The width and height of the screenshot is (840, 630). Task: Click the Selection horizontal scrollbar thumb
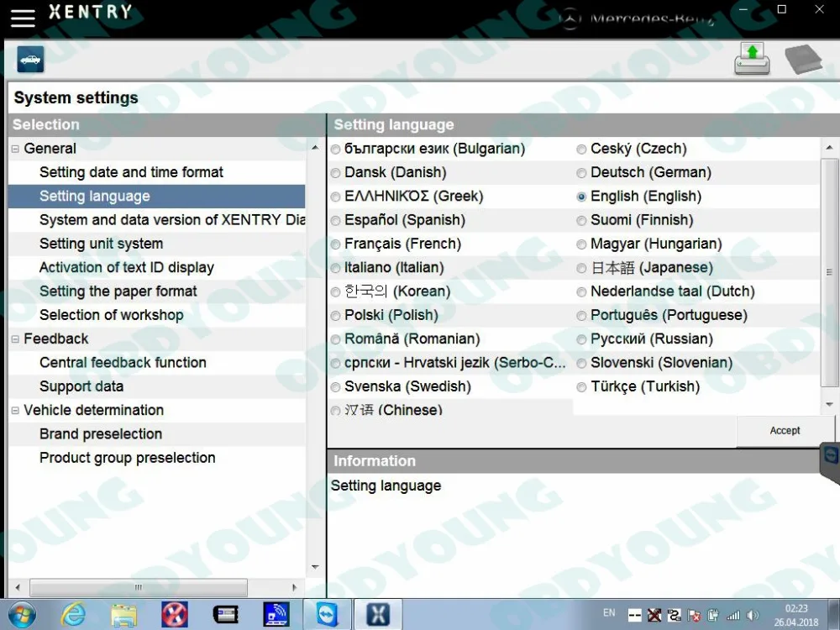point(139,587)
